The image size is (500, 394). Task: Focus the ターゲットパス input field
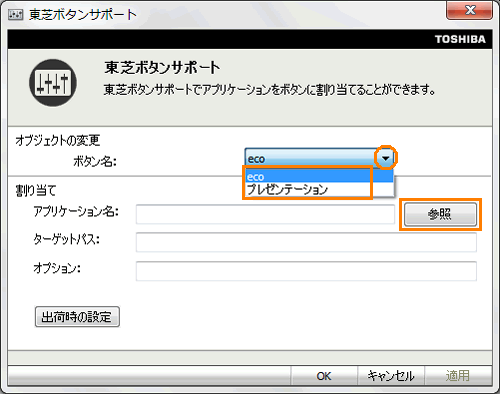tap(306, 242)
